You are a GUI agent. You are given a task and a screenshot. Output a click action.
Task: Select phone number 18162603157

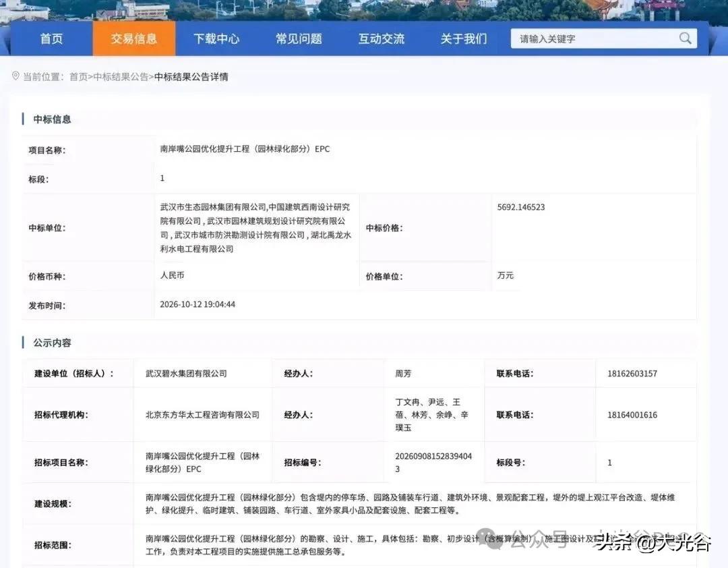(632, 374)
